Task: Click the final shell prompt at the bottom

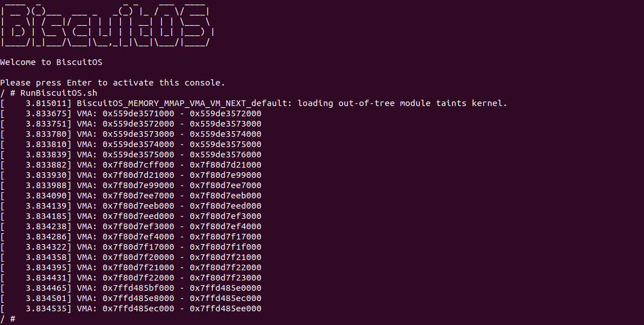Action: 8,319
